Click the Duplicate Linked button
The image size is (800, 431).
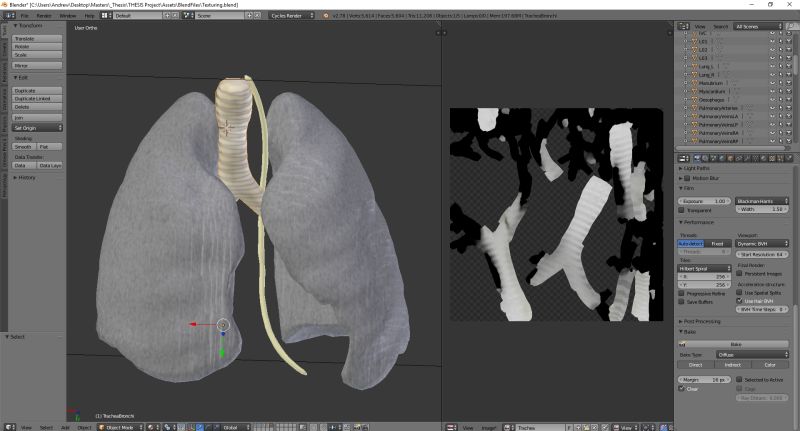(37, 98)
